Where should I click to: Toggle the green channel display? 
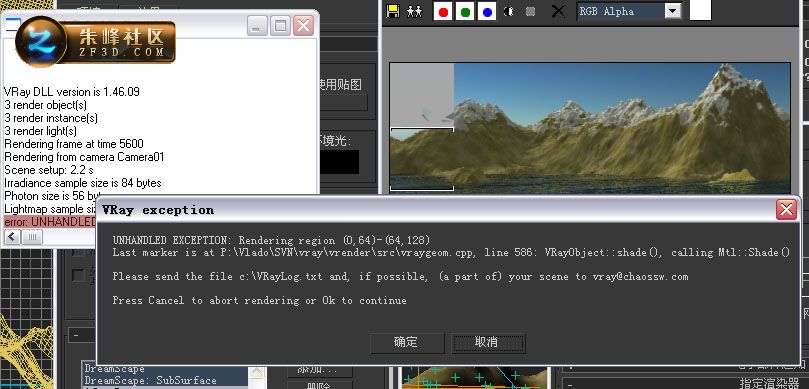coord(465,12)
